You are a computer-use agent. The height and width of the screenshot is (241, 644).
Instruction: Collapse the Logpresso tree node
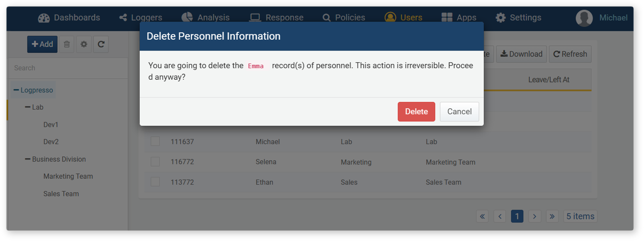17,90
